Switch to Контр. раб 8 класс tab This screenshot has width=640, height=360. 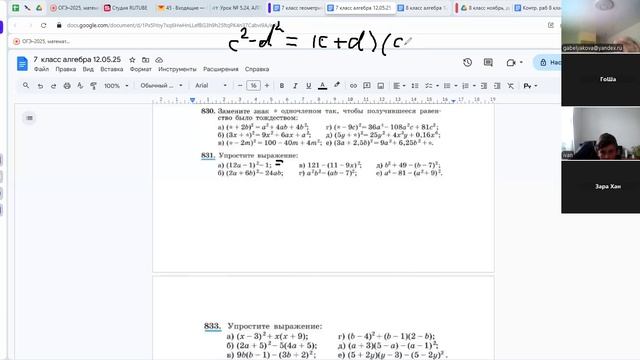[x=538, y=8]
